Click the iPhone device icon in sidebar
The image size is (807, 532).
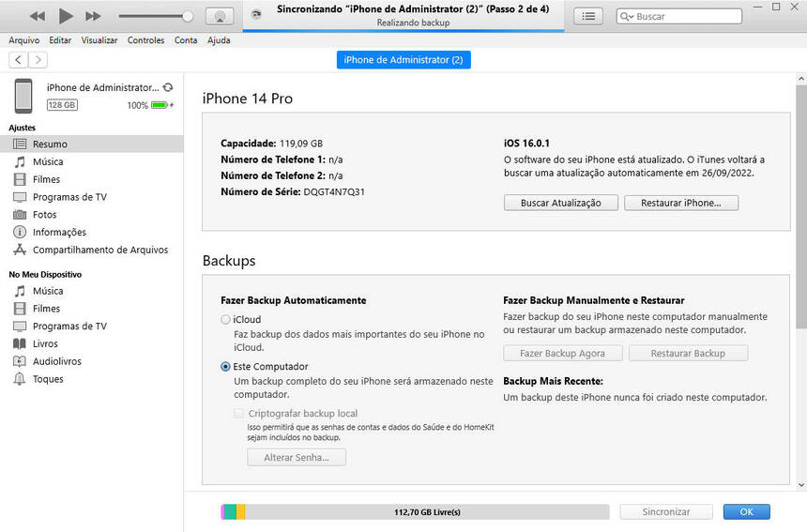coord(23,96)
